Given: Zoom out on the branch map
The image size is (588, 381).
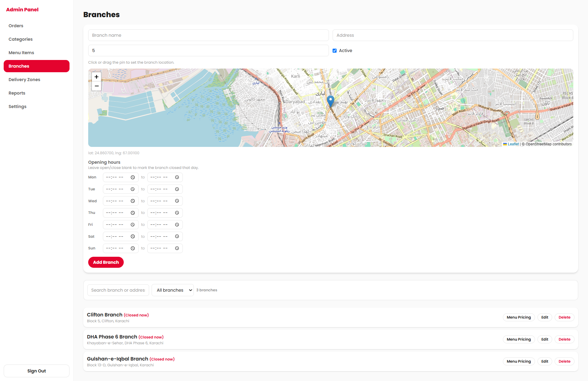Looking at the screenshot, I should [96, 86].
